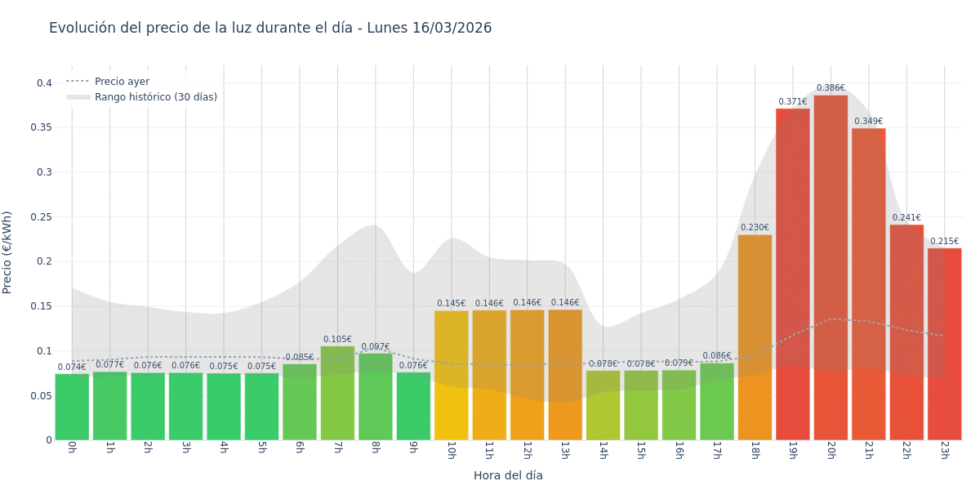Click the 21h bar at 0.349€
This screenshot has width=980, height=490.
(868, 286)
